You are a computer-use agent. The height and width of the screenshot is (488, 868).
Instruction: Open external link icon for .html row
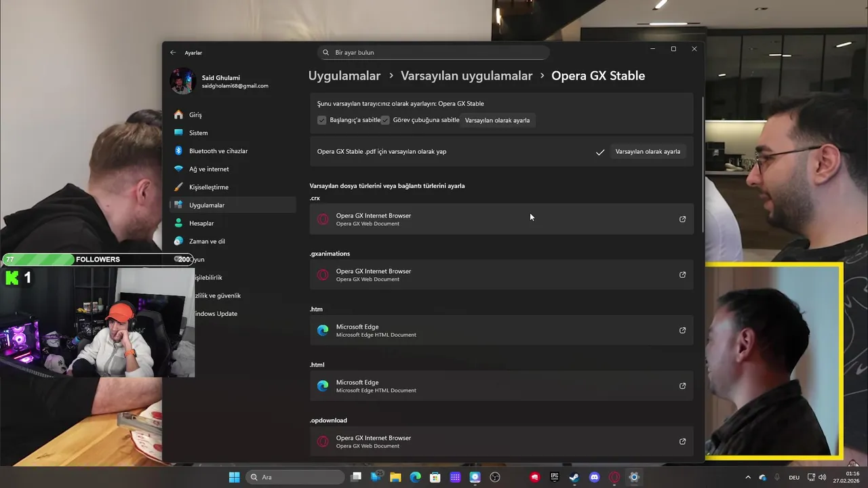pyautogui.click(x=682, y=386)
